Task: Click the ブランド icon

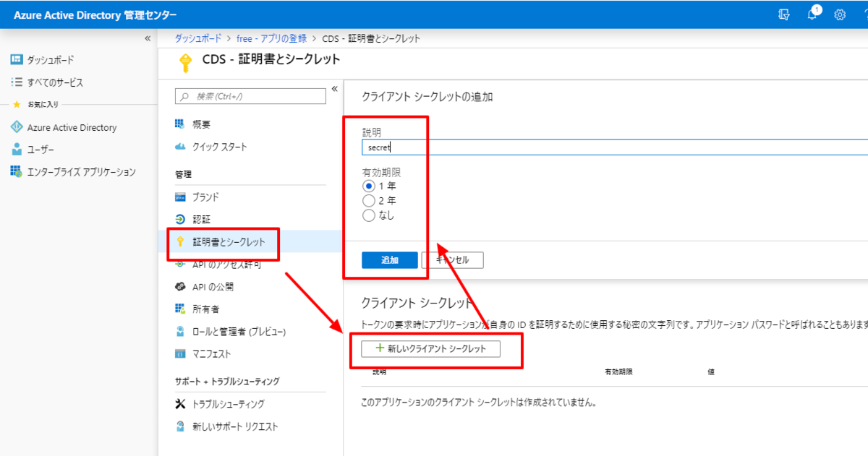Action: coord(180,197)
